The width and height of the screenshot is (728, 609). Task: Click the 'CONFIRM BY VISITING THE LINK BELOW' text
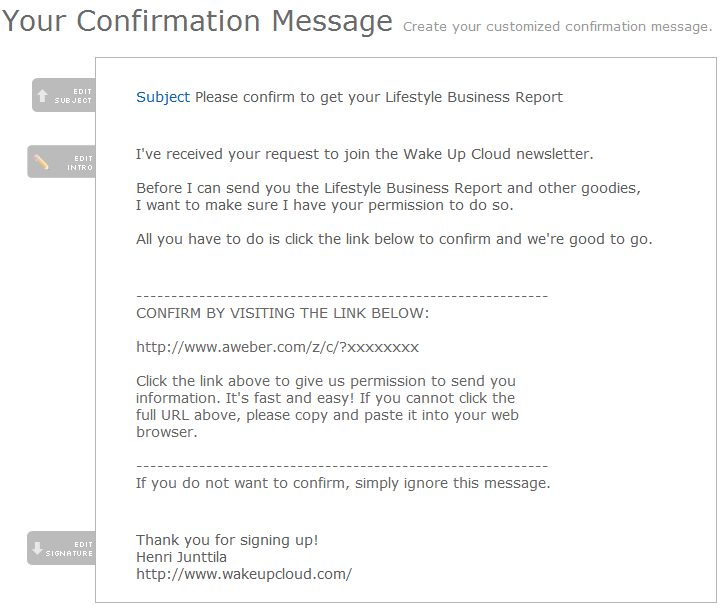pos(282,313)
